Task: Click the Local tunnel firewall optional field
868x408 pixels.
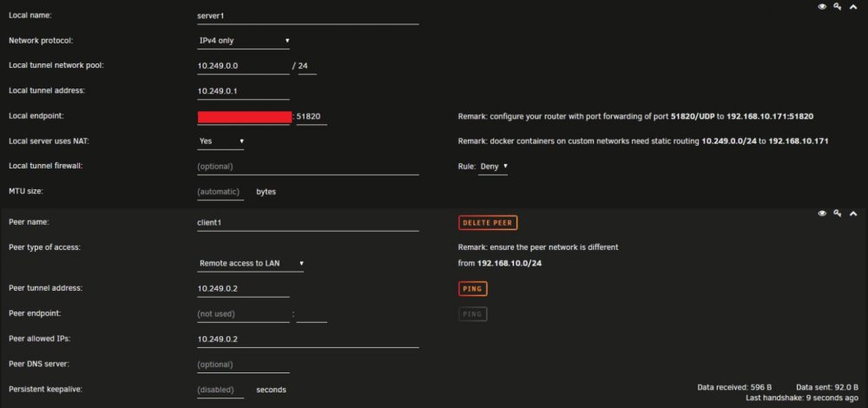Action: (308, 166)
